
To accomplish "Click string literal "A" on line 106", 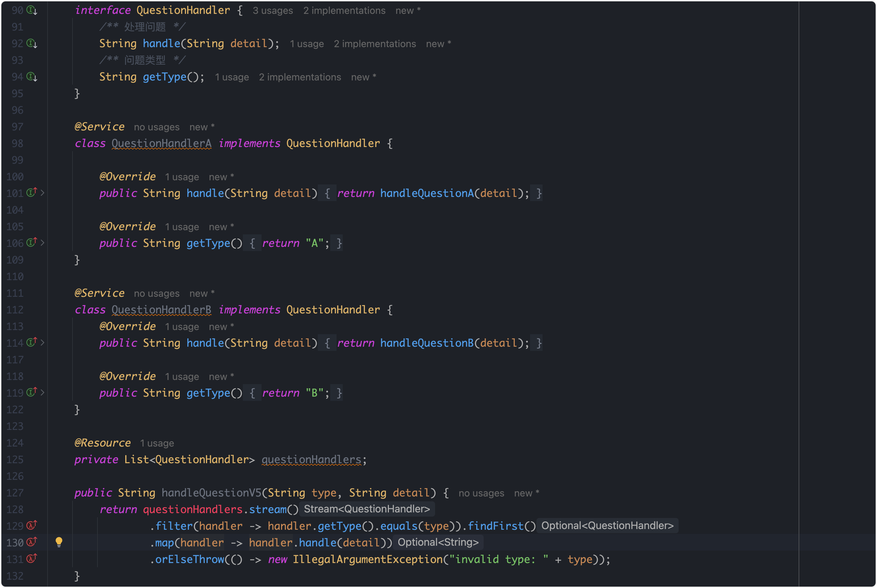I will coord(314,243).
